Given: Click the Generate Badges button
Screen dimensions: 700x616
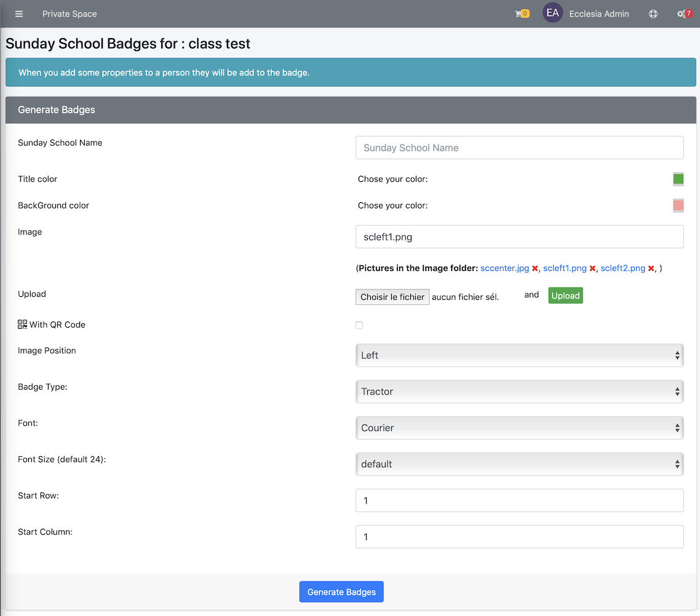Looking at the screenshot, I should click(341, 591).
